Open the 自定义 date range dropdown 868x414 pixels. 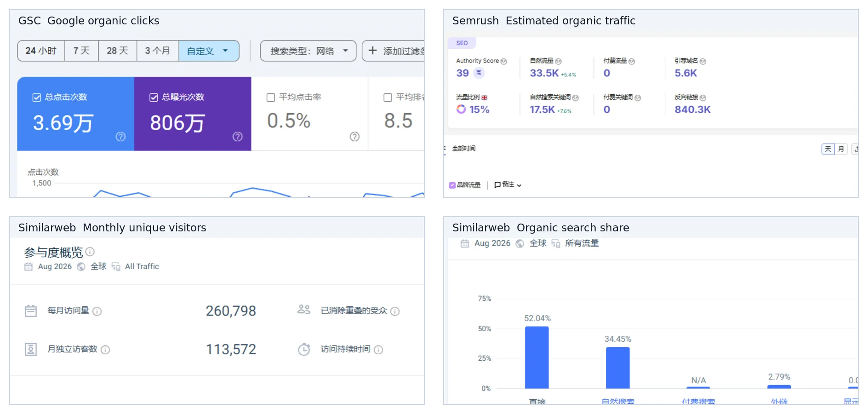209,51
